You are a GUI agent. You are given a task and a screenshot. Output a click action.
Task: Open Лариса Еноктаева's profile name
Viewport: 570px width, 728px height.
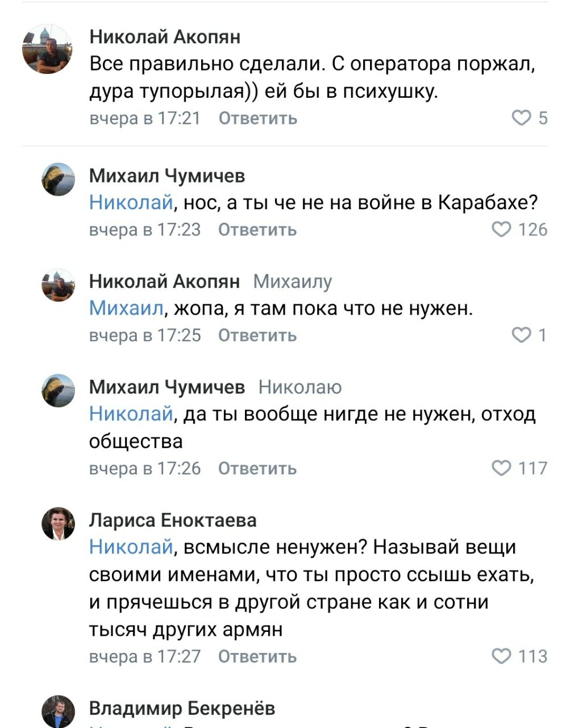point(173,520)
